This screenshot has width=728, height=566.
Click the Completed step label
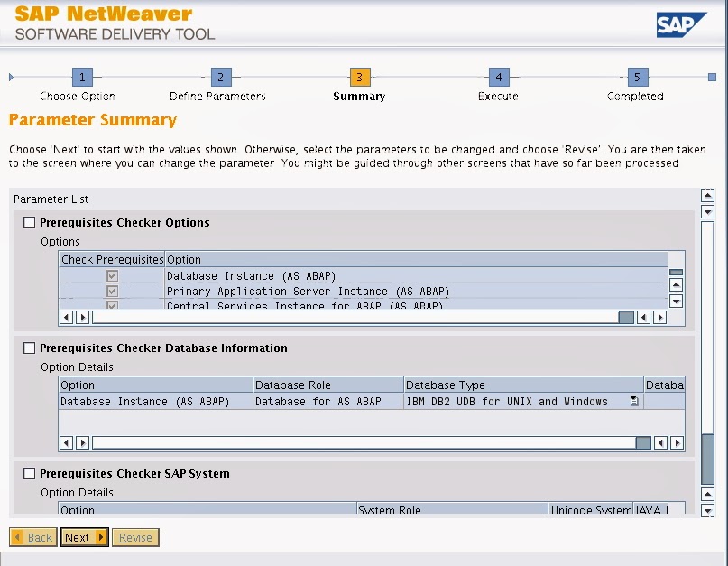(x=635, y=94)
